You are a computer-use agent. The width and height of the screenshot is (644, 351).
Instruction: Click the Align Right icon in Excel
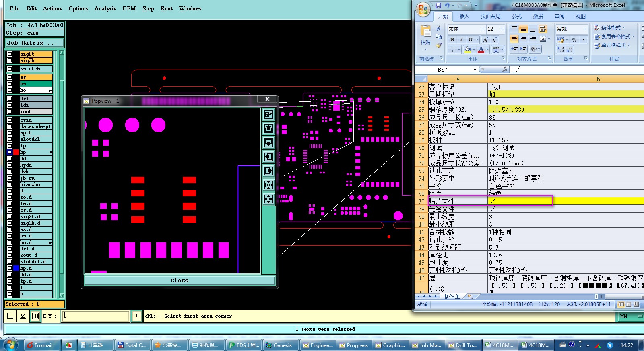point(533,39)
